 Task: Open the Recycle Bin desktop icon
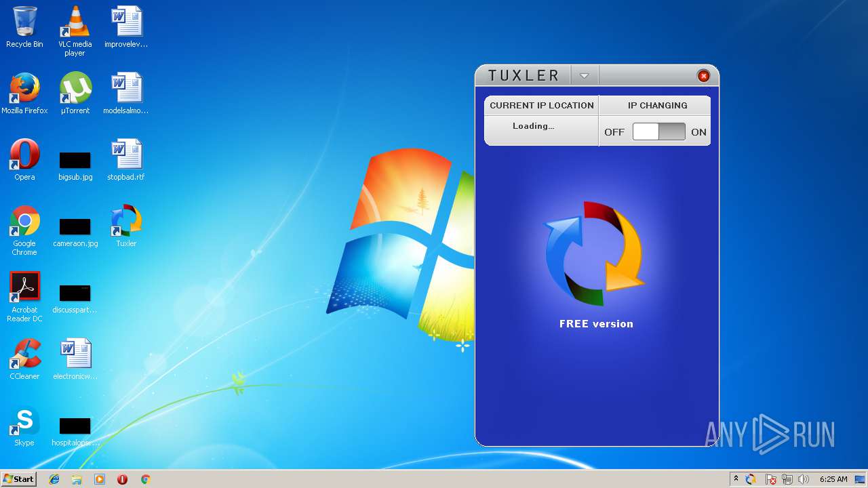point(24,27)
